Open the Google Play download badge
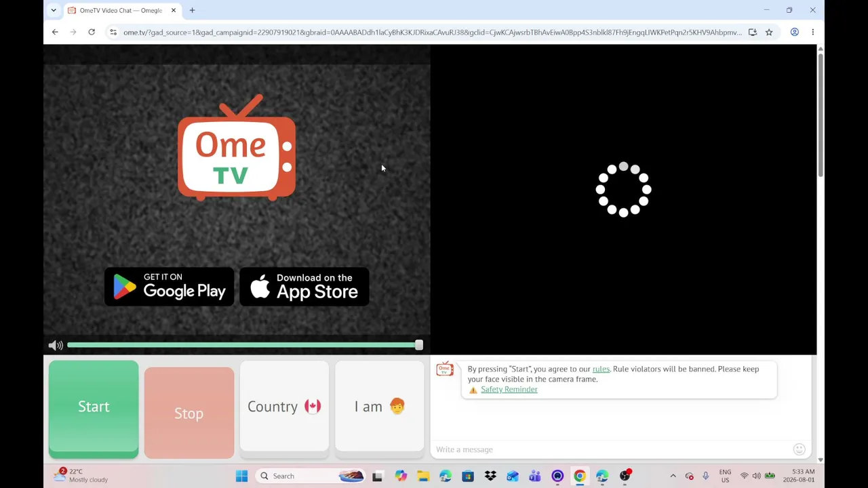868x488 pixels. (x=169, y=287)
